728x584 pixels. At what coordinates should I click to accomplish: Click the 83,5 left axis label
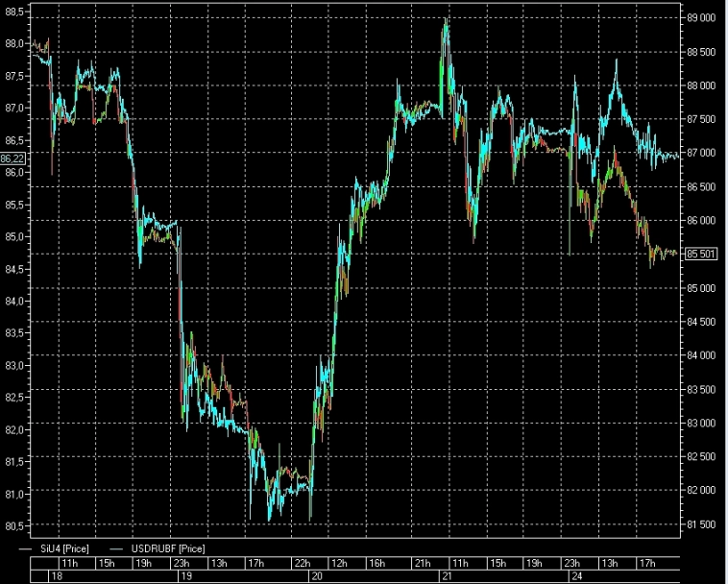(x=14, y=333)
